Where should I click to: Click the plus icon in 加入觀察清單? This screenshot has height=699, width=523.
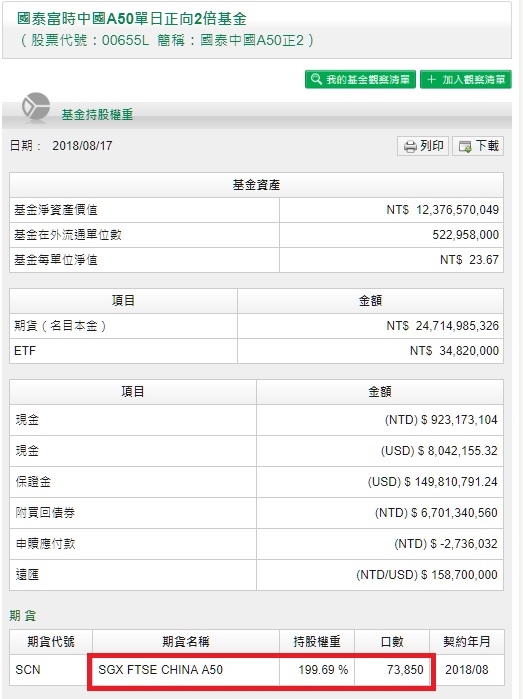431,79
